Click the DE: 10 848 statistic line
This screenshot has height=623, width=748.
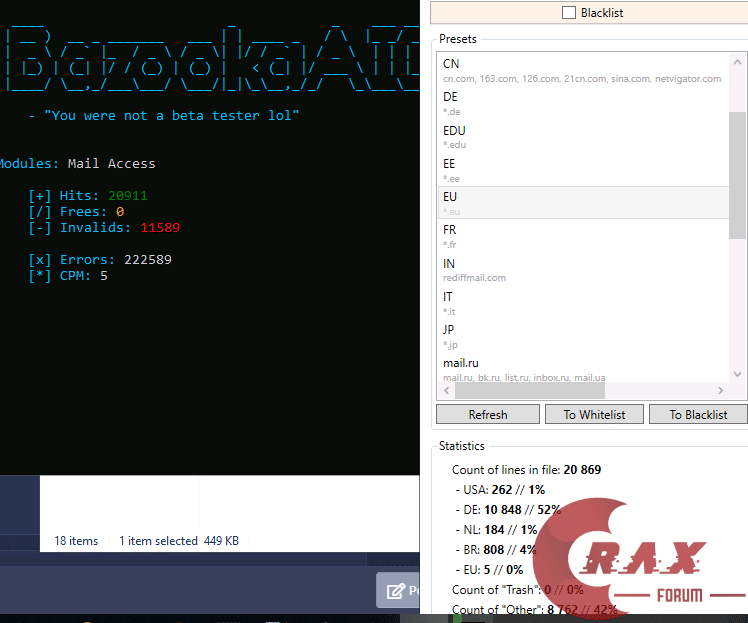click(508, 510)
